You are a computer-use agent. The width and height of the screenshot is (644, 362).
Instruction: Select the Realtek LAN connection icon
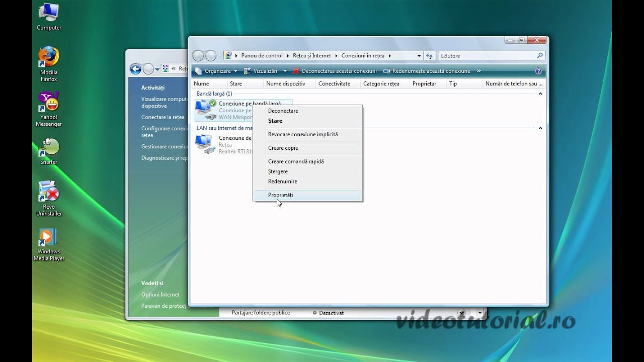coord(205,144)
